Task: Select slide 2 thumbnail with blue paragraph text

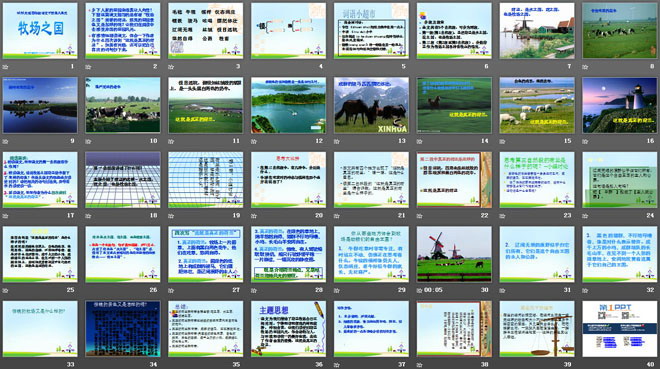Action: (123, 31)
